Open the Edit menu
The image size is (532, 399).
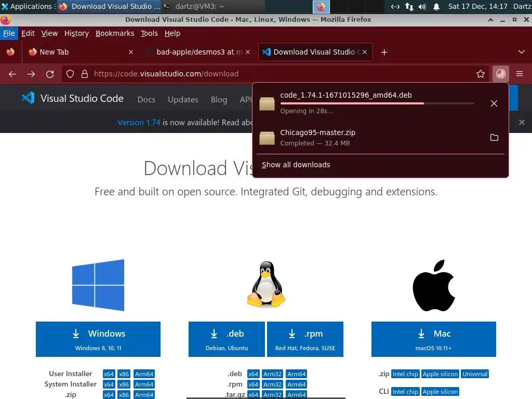[x=28, y=33]
